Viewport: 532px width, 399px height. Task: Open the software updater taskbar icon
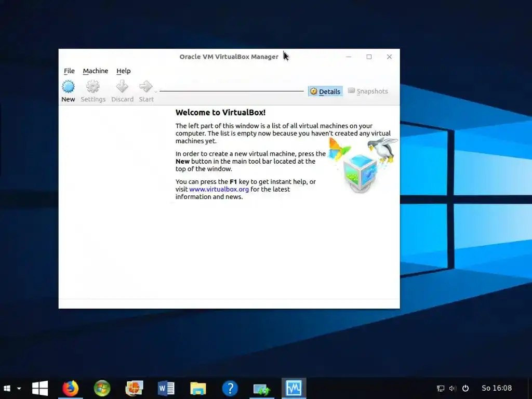(262, 389)
